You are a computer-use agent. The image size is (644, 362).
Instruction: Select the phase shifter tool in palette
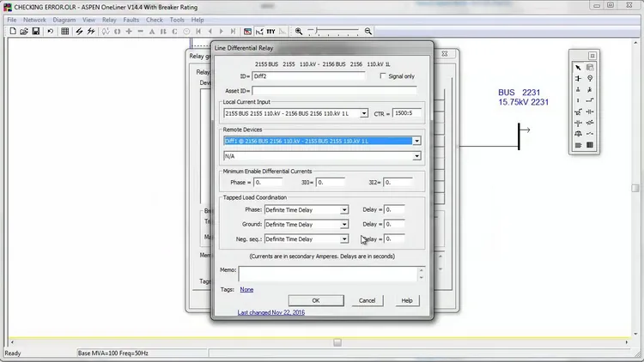point(590,123)
